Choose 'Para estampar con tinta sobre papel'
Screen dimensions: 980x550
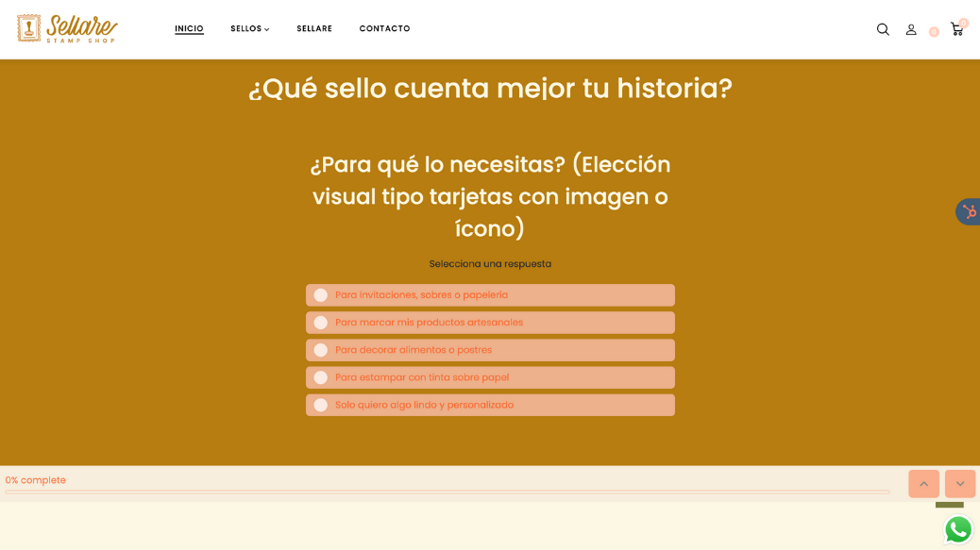[490, 377]
